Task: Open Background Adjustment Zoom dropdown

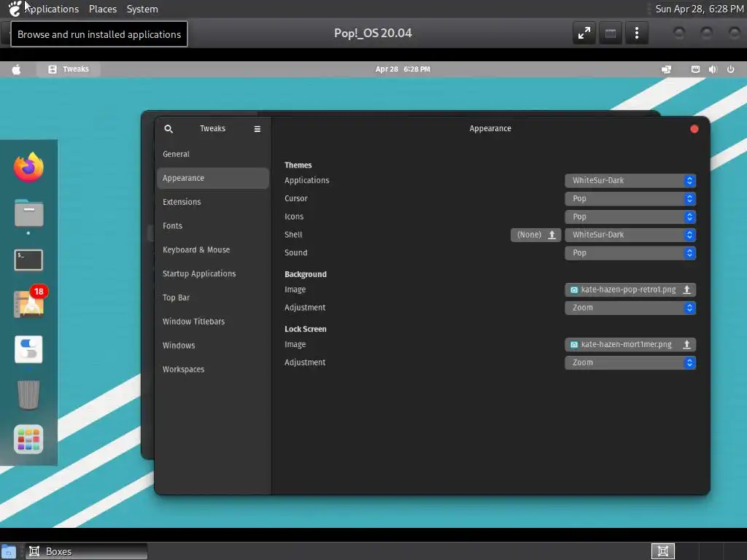Action: [x=630, y=308]
